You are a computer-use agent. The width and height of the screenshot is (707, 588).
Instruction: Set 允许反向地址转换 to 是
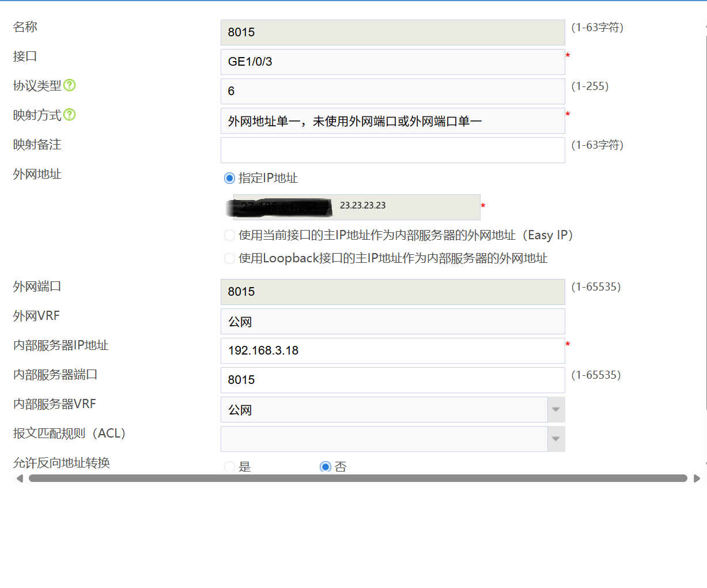(x=229, y=466)
